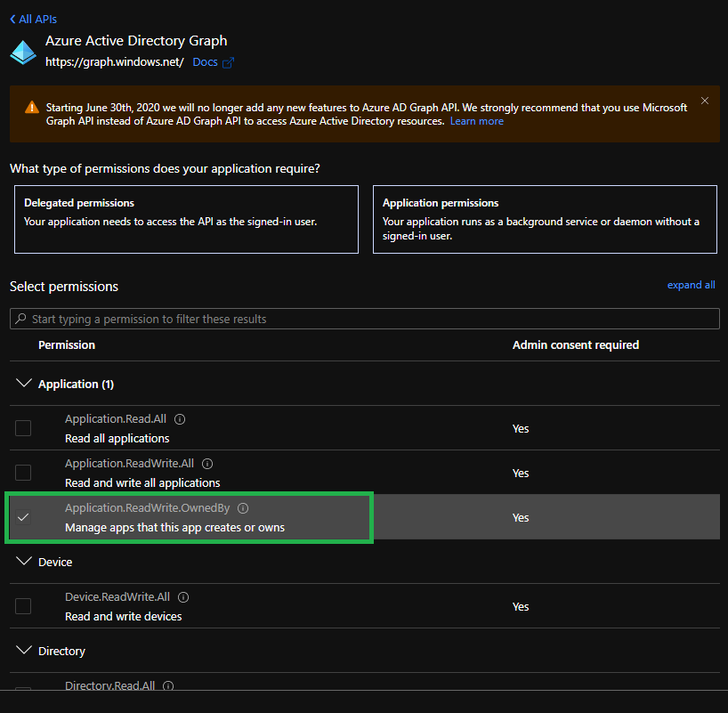
Task: Click the expand all link
Action: pos(691,285)
